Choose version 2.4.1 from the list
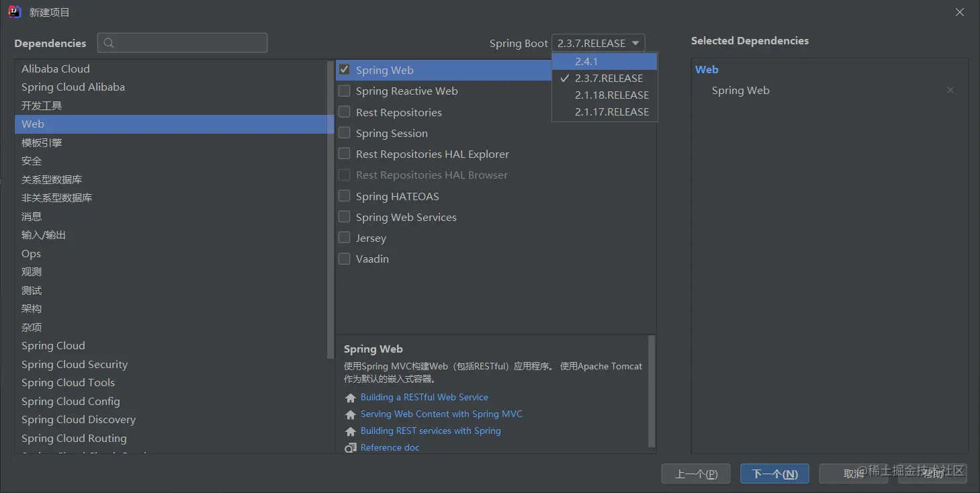The width and height of the screenshot is (980, 493). [605, 61]
